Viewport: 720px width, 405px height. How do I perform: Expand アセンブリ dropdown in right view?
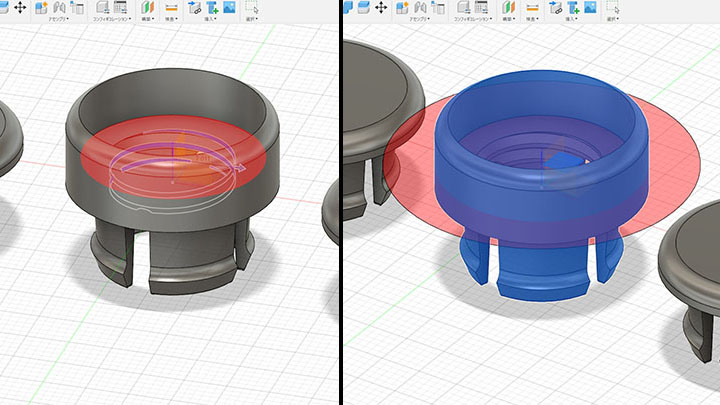[420, 19]
